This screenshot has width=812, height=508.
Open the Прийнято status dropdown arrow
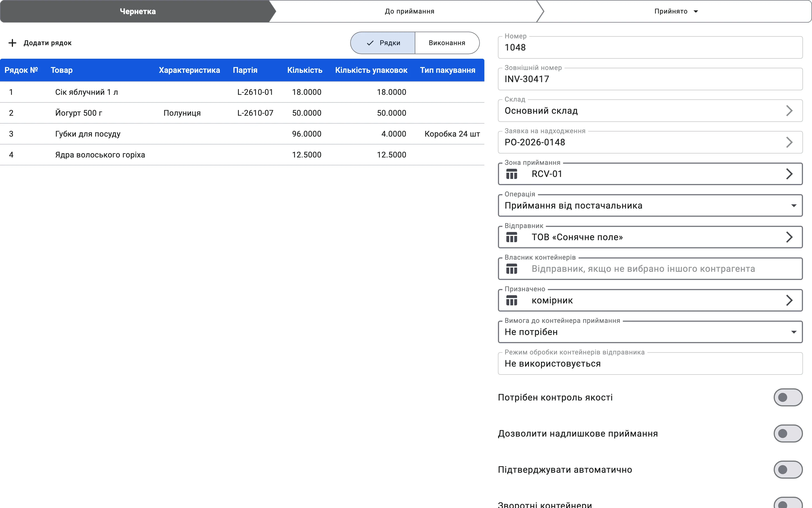pyautogui.click(x=696, y=11)
